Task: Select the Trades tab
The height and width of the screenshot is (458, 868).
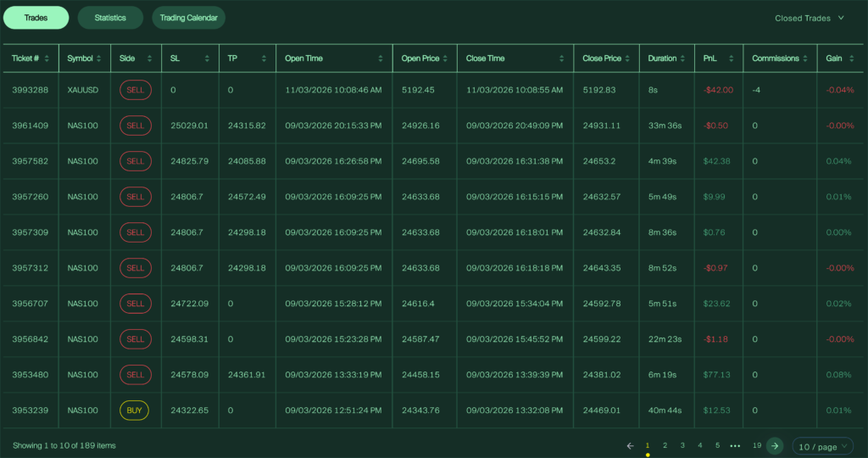Action: (36, 18)
